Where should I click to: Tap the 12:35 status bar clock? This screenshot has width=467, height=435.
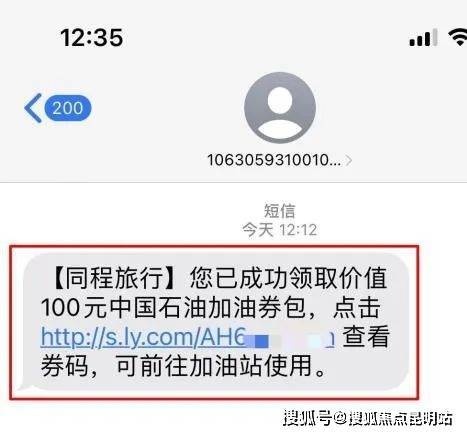92,37
